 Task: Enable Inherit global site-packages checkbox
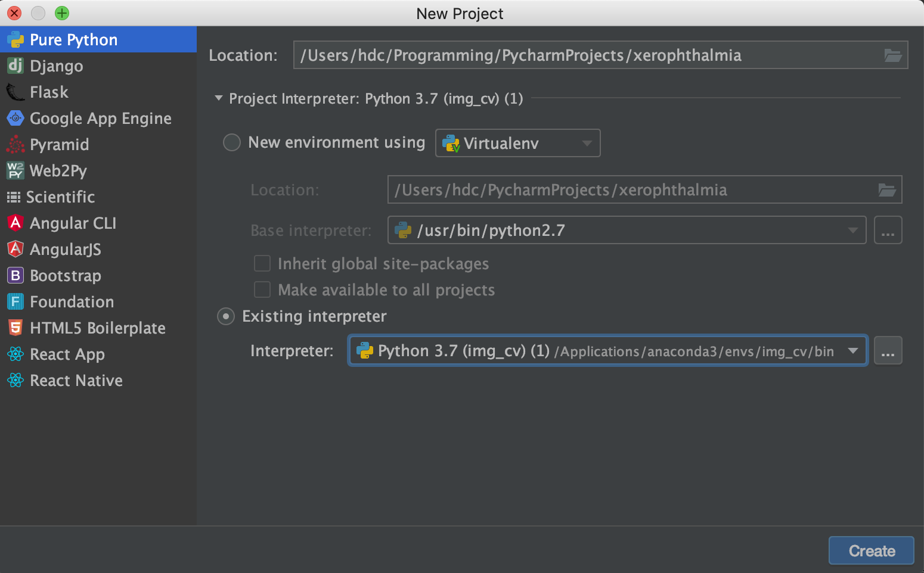(262, 263)
